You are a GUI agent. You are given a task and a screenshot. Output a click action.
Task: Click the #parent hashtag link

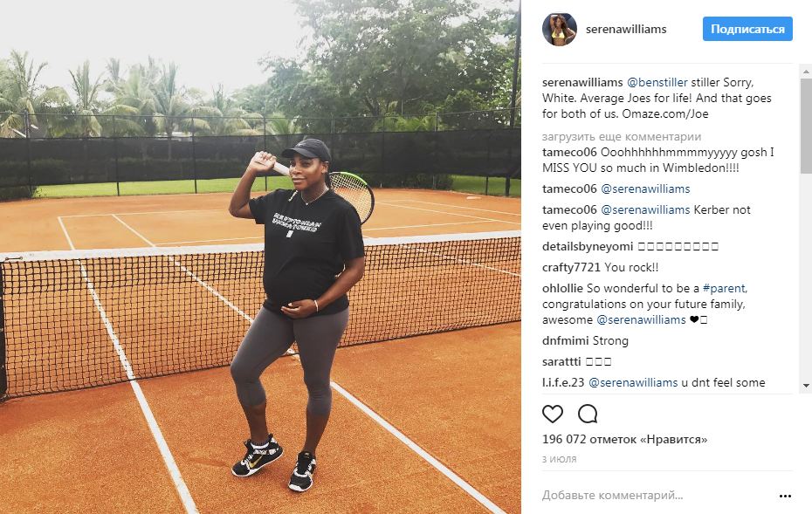(x=724, y=288)
